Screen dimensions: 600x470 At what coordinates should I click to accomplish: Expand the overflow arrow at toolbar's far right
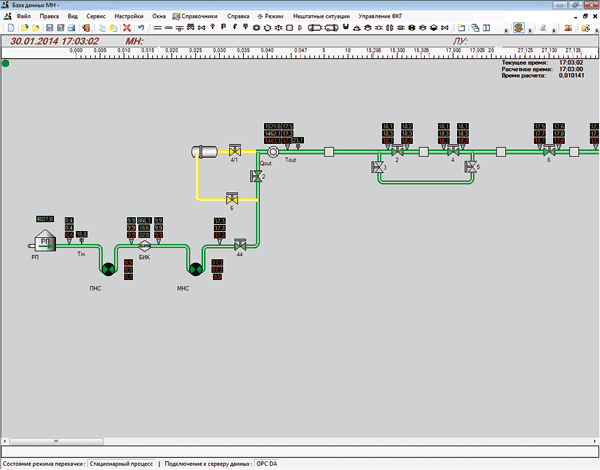[595, 30]
